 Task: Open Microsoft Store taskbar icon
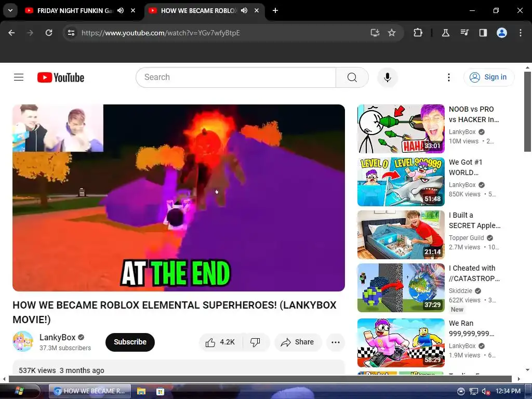160,391
